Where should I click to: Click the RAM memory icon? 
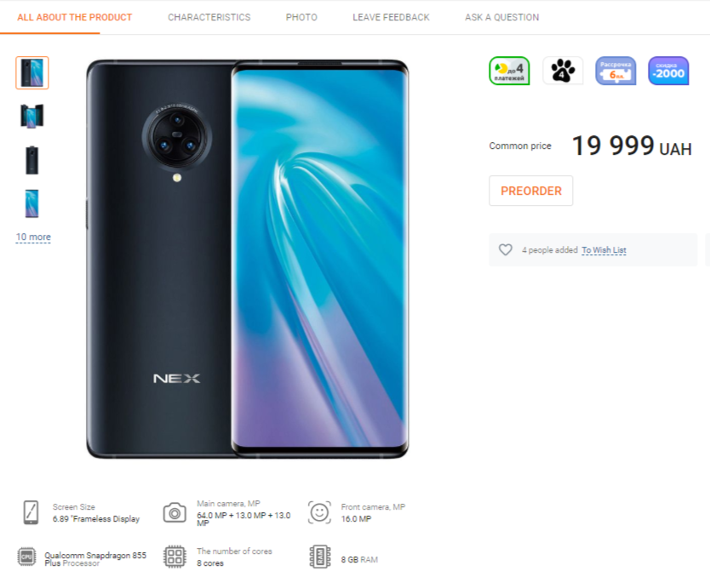(x=320, y=557)
